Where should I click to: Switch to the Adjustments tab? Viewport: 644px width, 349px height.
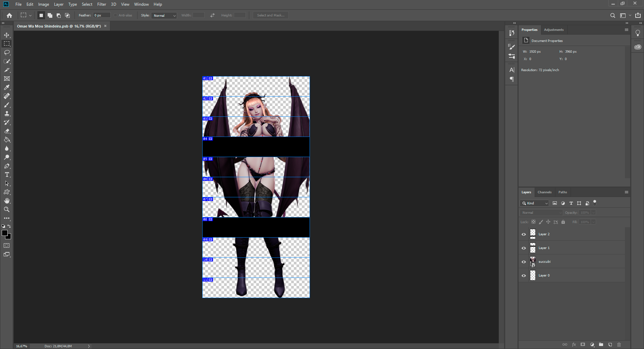click(554, 30)
